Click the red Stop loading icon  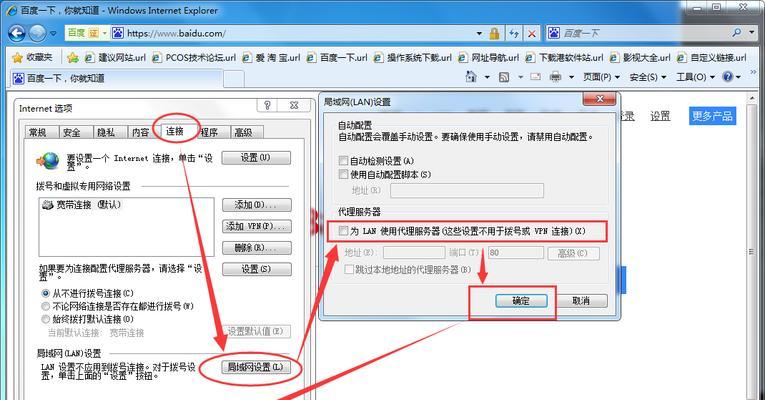pyautogui.click(x=532, y=33)
